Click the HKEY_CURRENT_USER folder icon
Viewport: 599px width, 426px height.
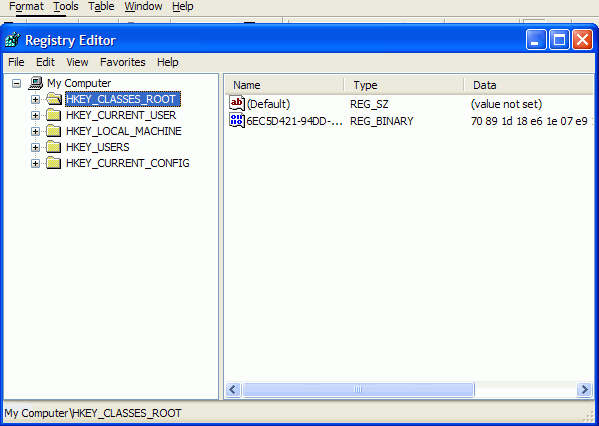pyautogui.click(x=53, y=115)
